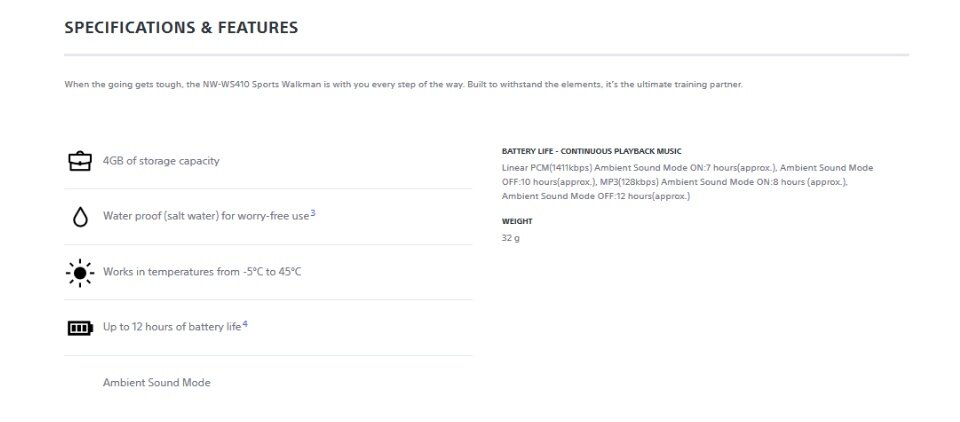Image resolution: width=960 pixels, height=422 pixels.
Task: Click the temperature sun icon
Action: pyautogui.click(x=80, y=273)
